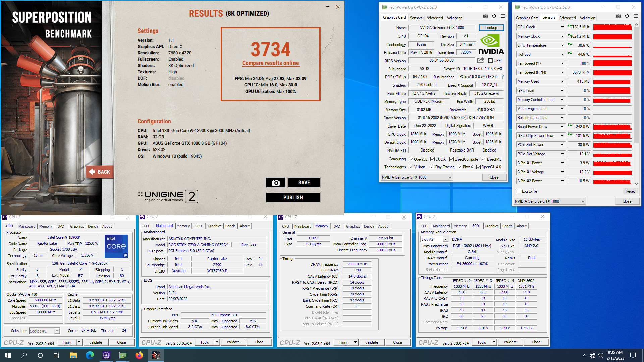This screenshot has height=362, width=644.
Task: Open the SPD tab in Mainboard CPU-Z window
Action: (x=198, y=226)
